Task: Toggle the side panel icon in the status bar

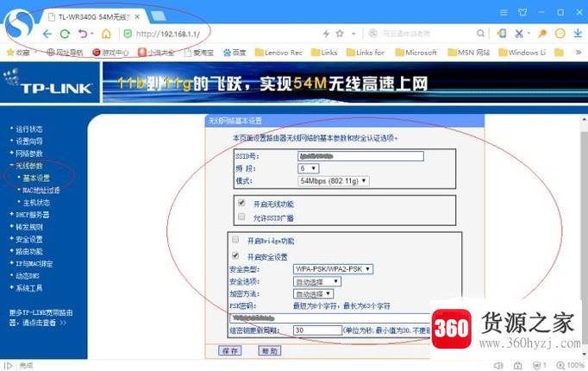Action: point(9,365)
